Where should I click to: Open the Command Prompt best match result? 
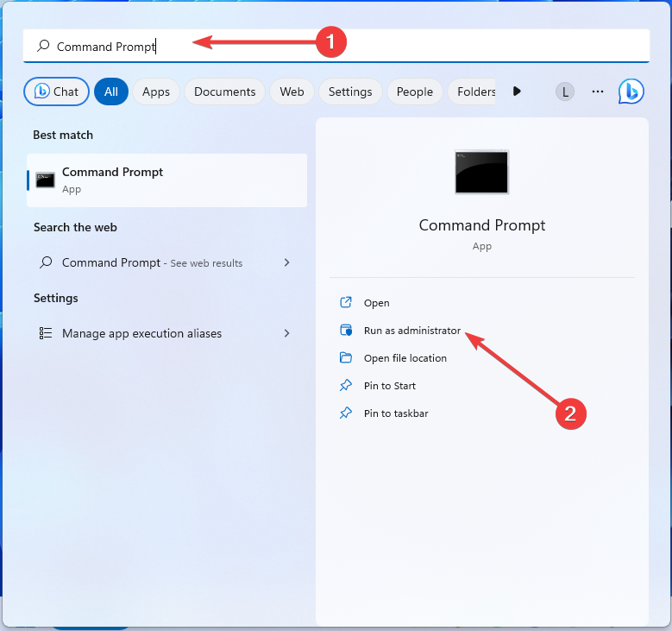[166, 180]
